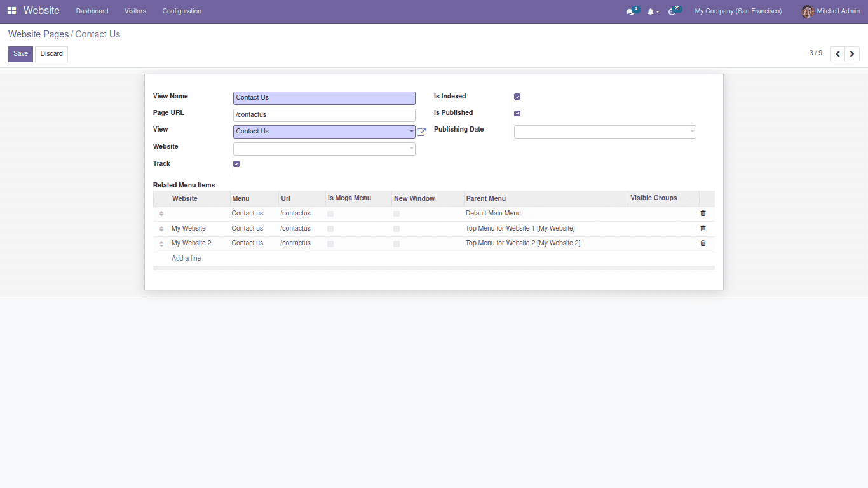Viewport: 868px width, 488px height.
Task: Delete the Default Main Menu row
Action: coord(703,213)
